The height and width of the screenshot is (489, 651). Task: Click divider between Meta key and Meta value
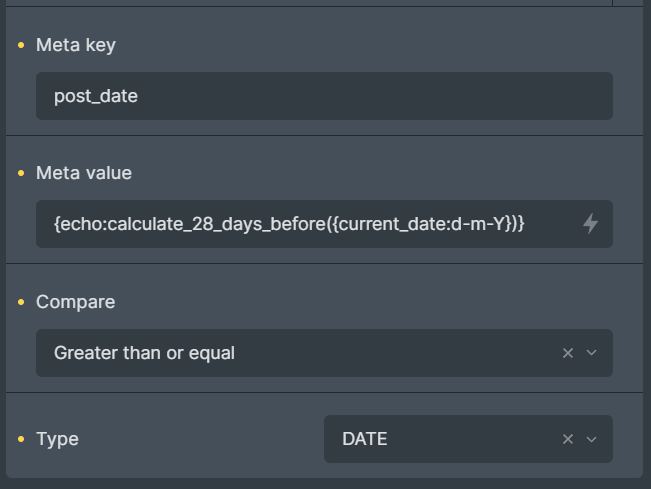tap(324, 135)
